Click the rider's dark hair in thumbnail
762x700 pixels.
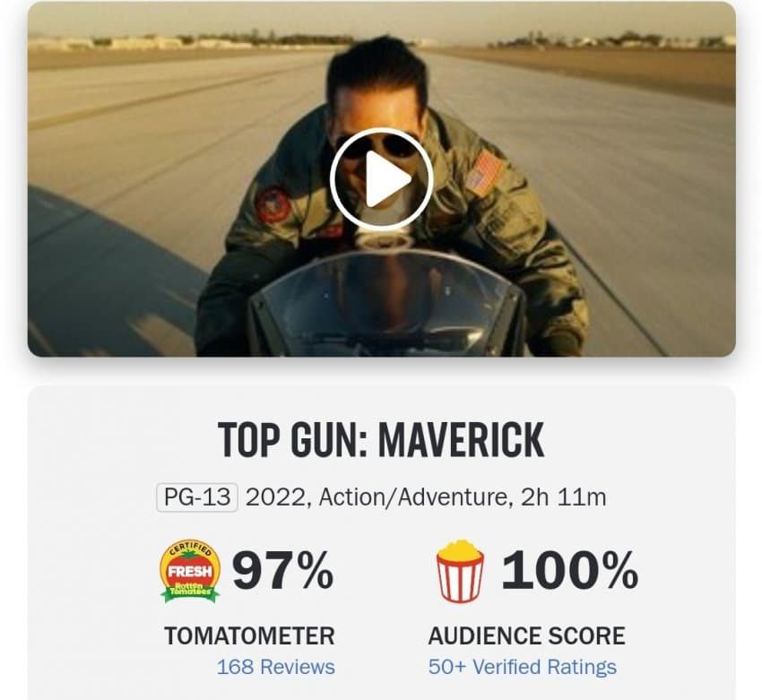[379, 78]
